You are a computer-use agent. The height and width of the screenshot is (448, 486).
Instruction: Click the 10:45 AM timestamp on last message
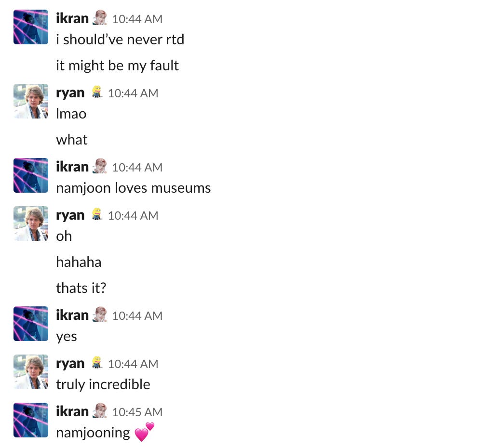tap(137, 412)
